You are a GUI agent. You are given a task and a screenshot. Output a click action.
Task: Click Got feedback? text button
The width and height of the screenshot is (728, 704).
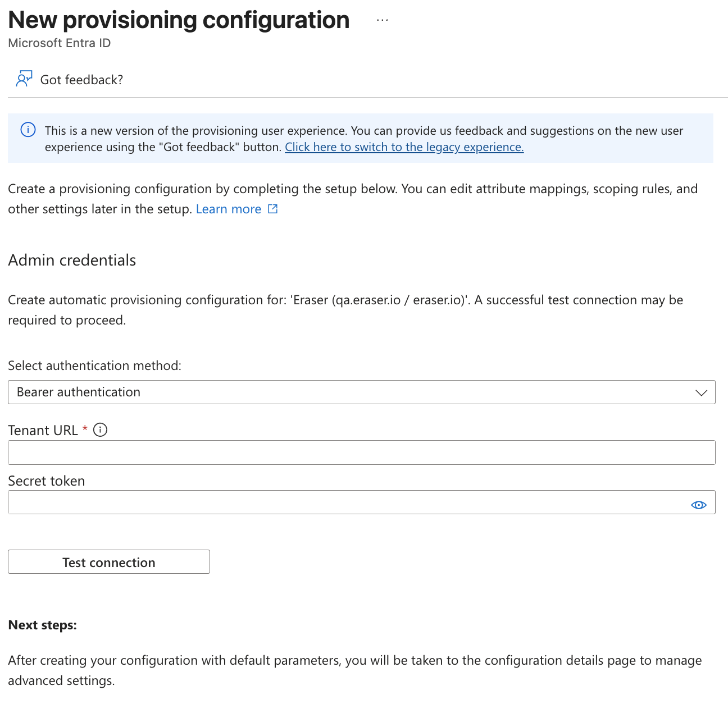[x=81, y=80]
